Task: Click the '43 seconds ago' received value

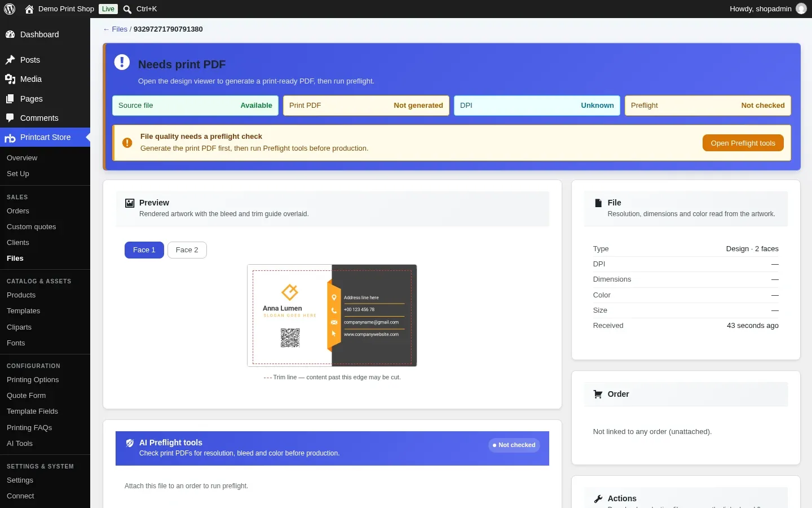Action: 753,326
